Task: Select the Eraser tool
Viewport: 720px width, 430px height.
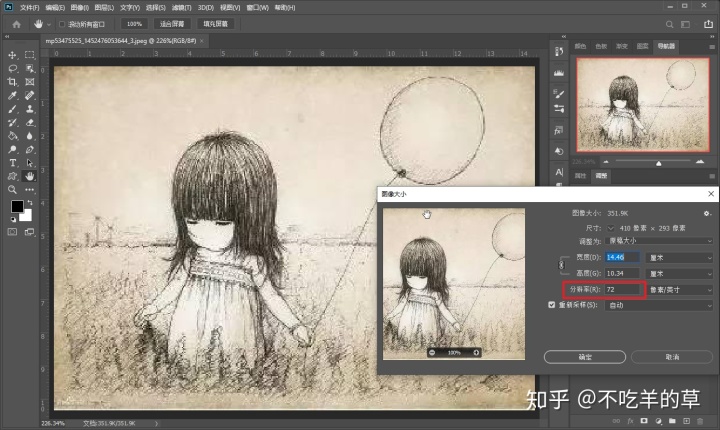Action: [30, 123]
